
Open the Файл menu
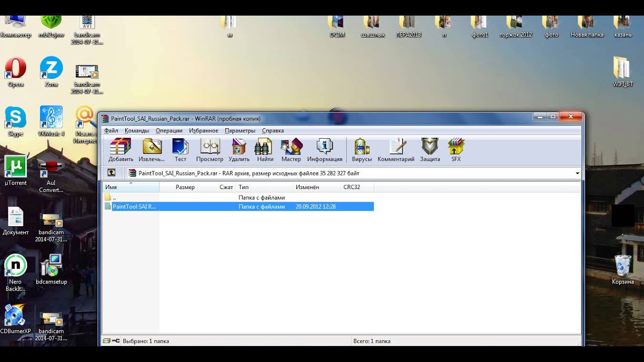pos(111,131)
